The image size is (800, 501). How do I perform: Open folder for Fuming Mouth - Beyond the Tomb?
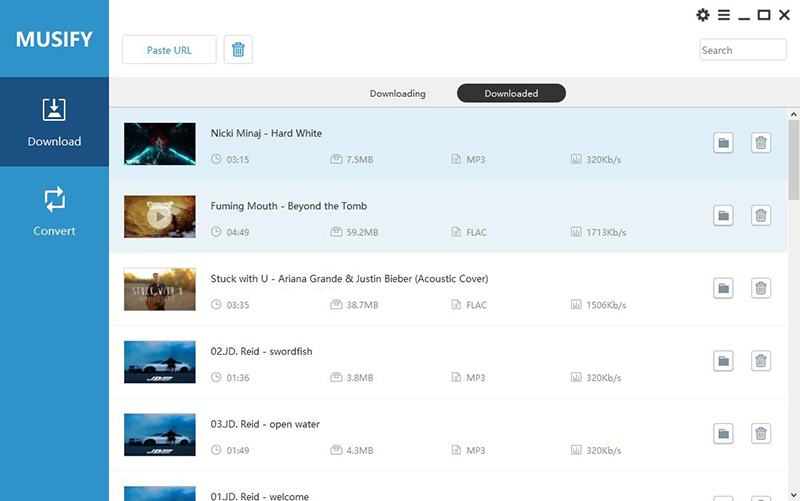pos(723,216)
